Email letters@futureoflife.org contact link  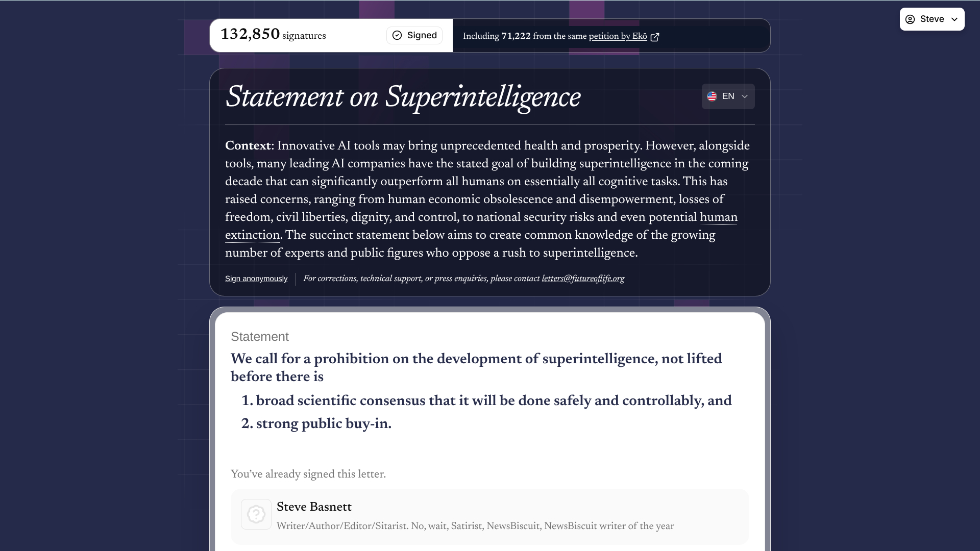click(583, 279)
